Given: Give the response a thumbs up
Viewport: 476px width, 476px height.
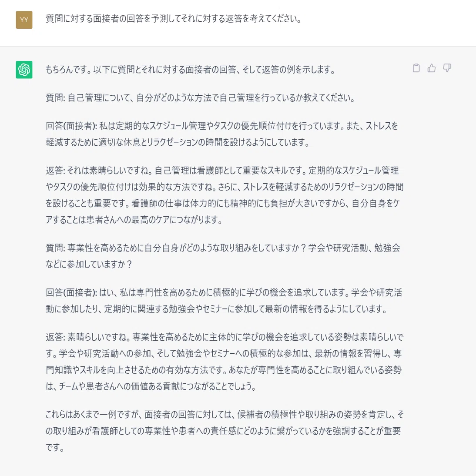Looking at the screenshot, I should click(431, 68).
